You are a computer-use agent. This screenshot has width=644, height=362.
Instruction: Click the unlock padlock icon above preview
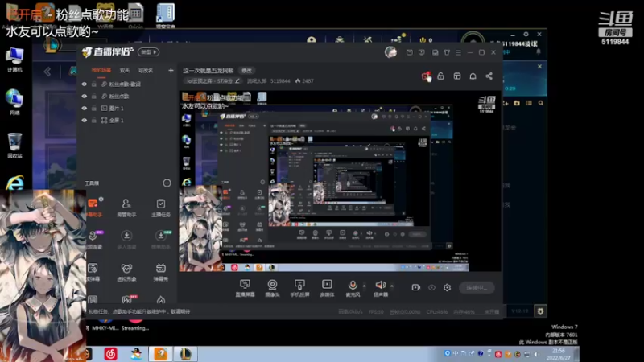440,76
